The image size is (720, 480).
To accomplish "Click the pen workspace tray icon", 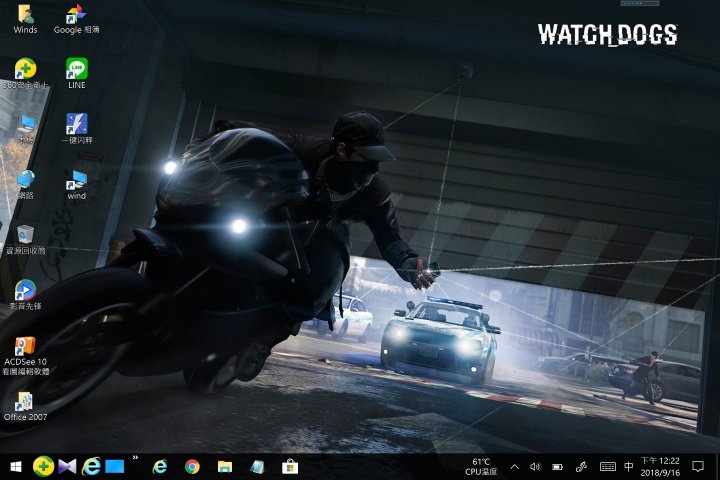I will coord(581,467).
